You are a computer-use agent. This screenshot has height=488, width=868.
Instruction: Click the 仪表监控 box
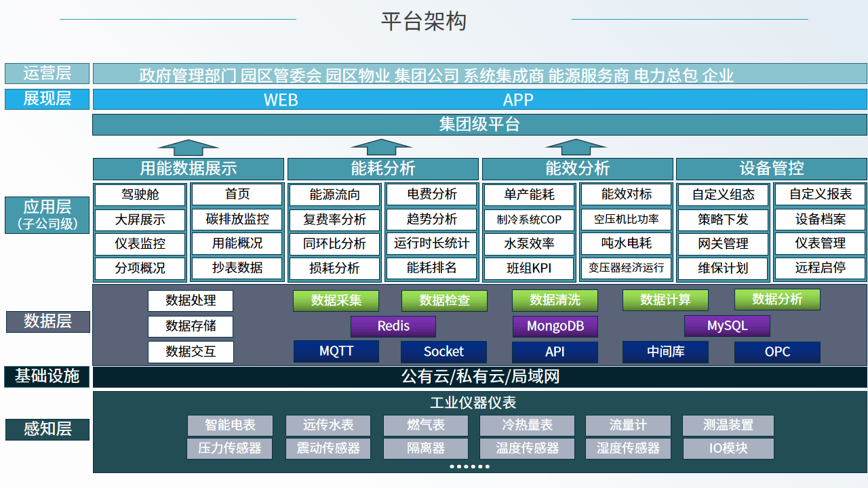point(140,244)
